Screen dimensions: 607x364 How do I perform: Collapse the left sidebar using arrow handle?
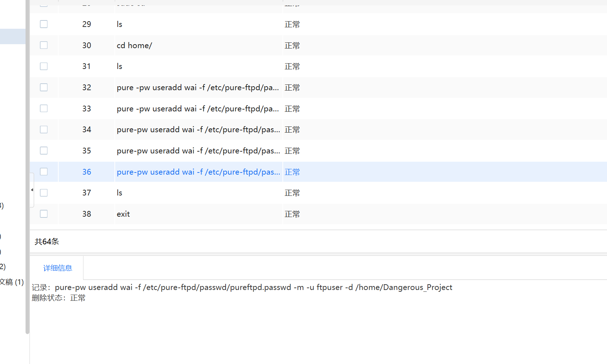click(32, 190)
